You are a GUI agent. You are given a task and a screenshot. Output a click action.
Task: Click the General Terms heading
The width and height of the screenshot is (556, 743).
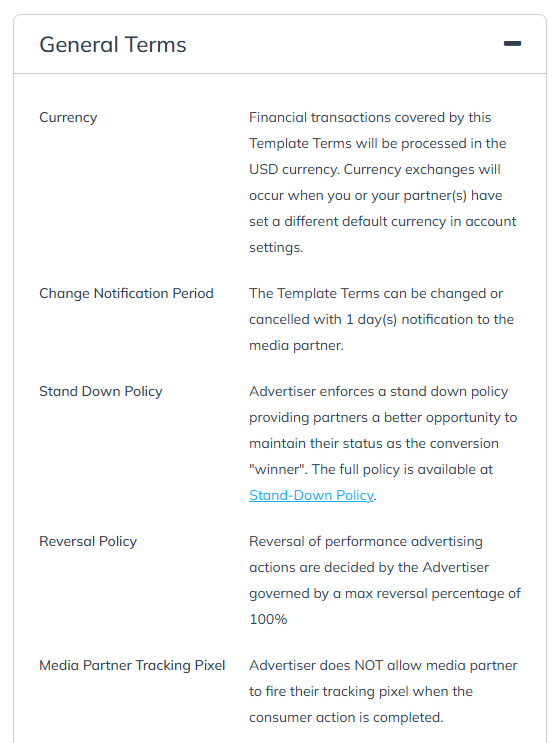113,45
